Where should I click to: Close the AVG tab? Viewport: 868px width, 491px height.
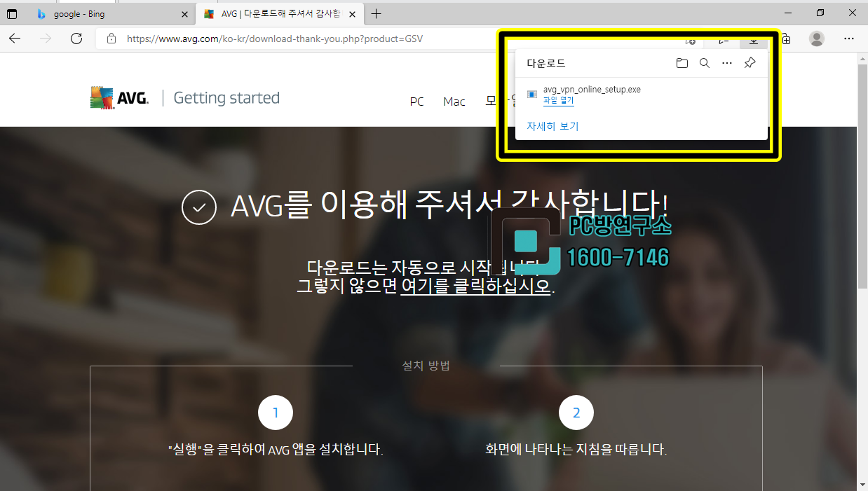point(353,14)
